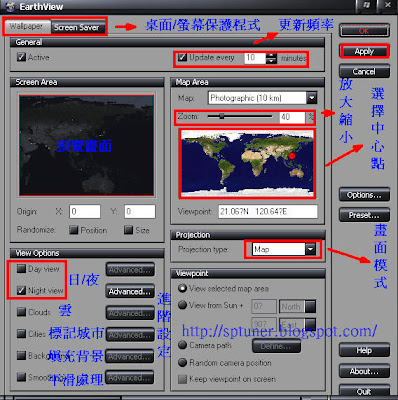Image resolution: width=398 pixels, height=400 pixels.
Task: Click the Sun latitude offset field
Action: tap(264, 306)
